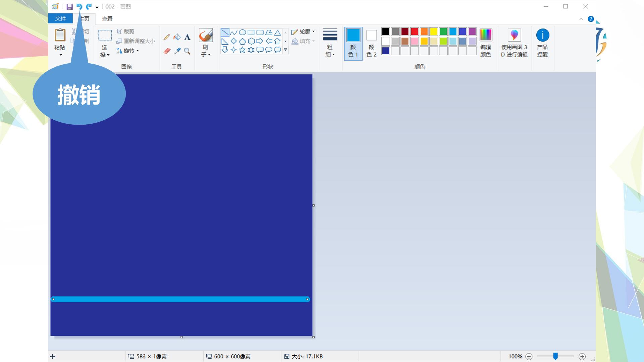Image resolution: width=644 pixels, height=362 pixels.
Task: Select the Oval shape
Action: click(242, 33)
